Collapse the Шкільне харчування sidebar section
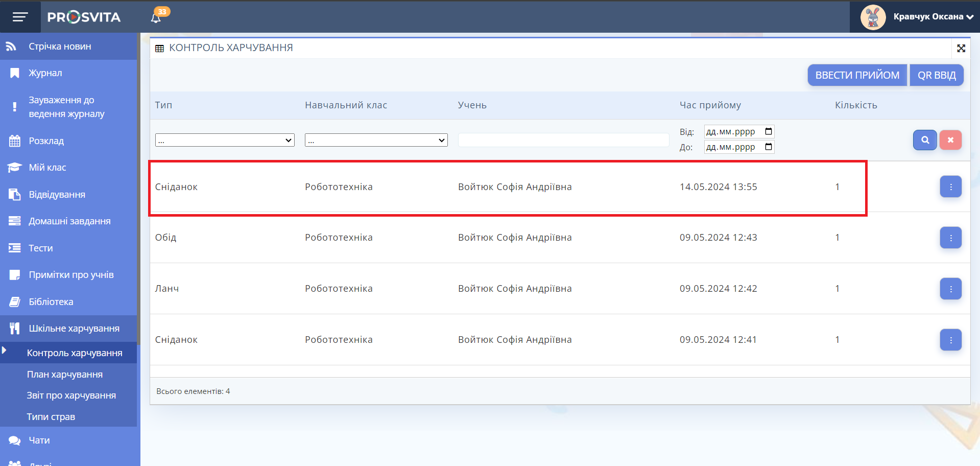Viewport: 980px width, 466px height. pos(74,329)
